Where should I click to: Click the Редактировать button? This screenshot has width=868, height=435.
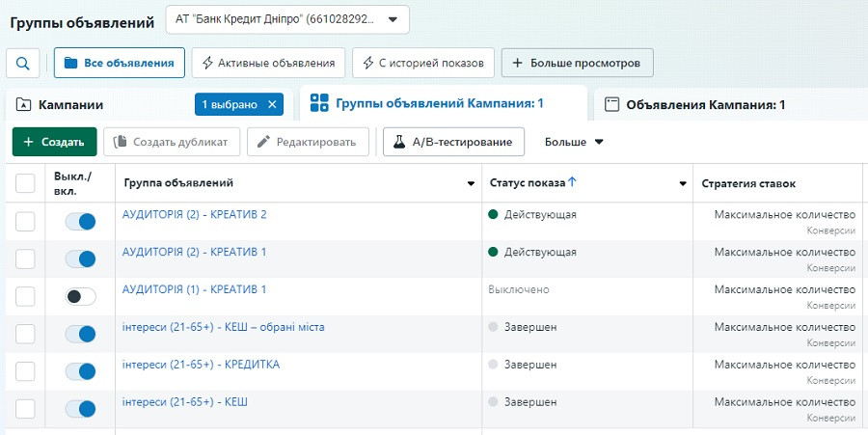(x=308, y=142)
